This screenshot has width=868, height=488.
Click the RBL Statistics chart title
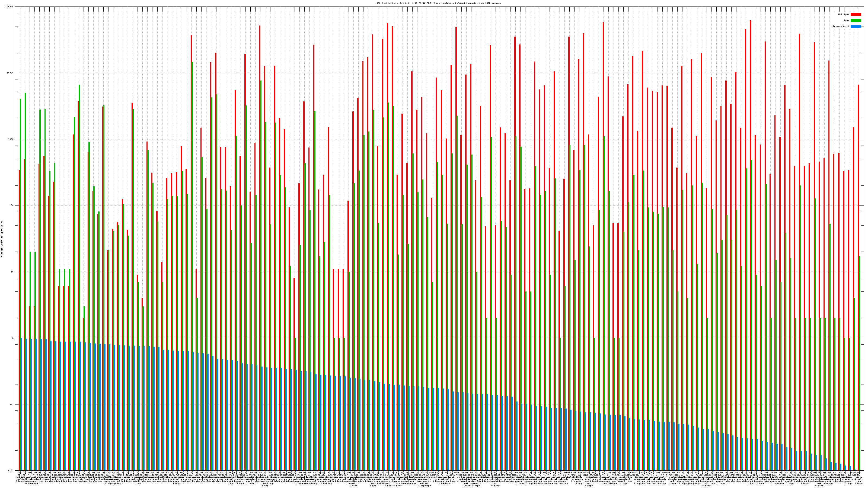[439, 3]
